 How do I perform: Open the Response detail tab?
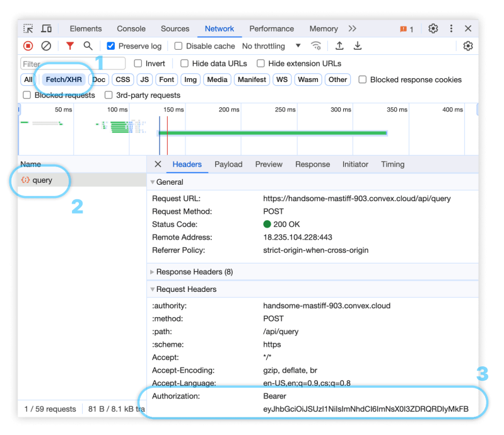coord(312,164)
